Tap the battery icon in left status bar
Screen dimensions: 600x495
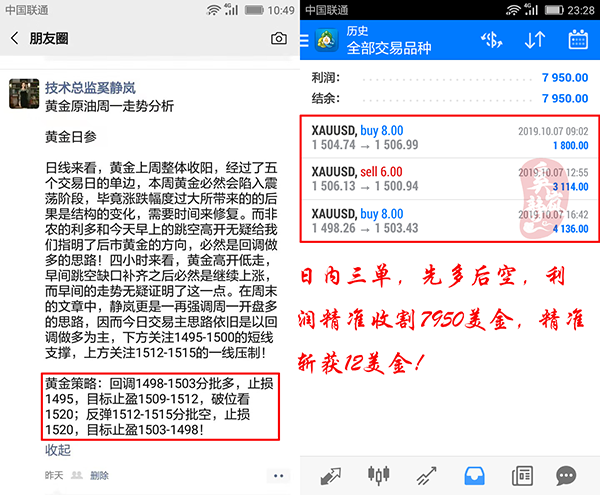click(254, 10)
